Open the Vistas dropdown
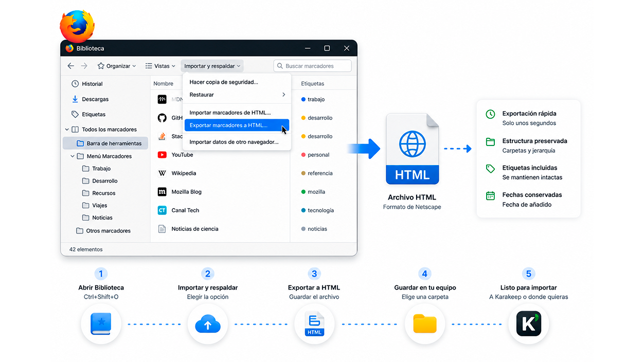644x362 pixels. click(x=160, y=66)
